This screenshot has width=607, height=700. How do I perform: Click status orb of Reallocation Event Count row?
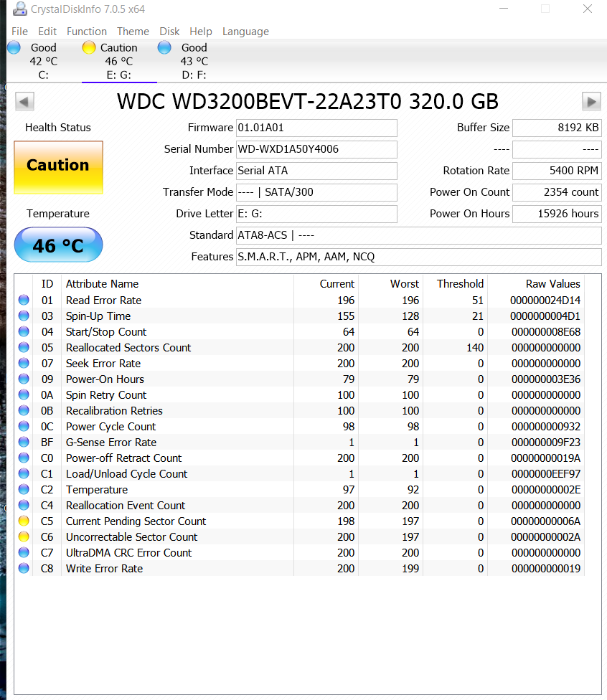pos(24,506)
